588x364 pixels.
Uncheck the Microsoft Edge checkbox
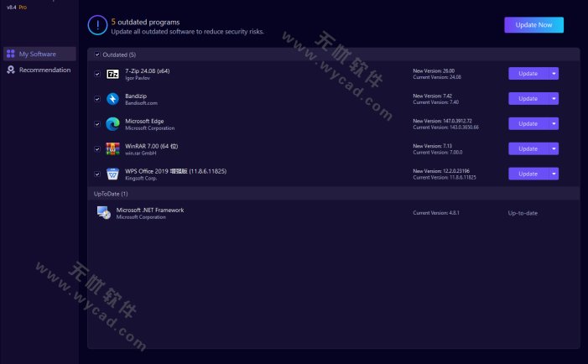click(97, 124)
